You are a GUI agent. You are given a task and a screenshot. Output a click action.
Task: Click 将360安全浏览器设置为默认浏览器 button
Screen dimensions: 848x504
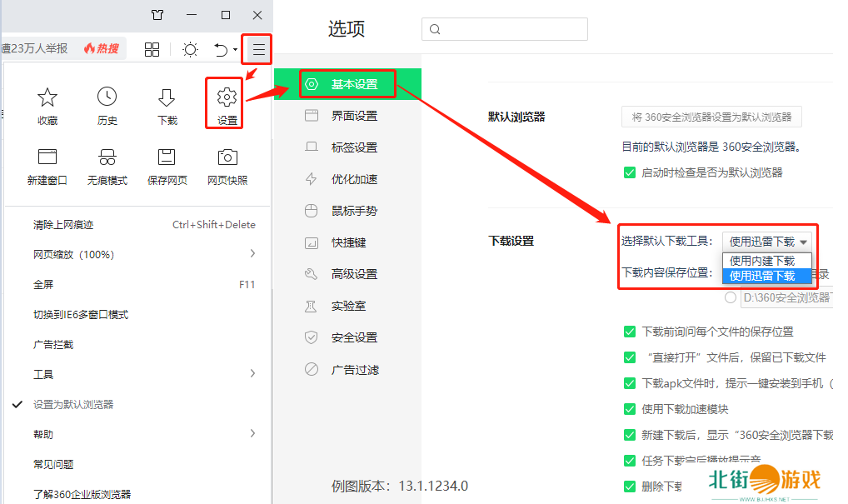pyautogui.click(x=711, y=117)
